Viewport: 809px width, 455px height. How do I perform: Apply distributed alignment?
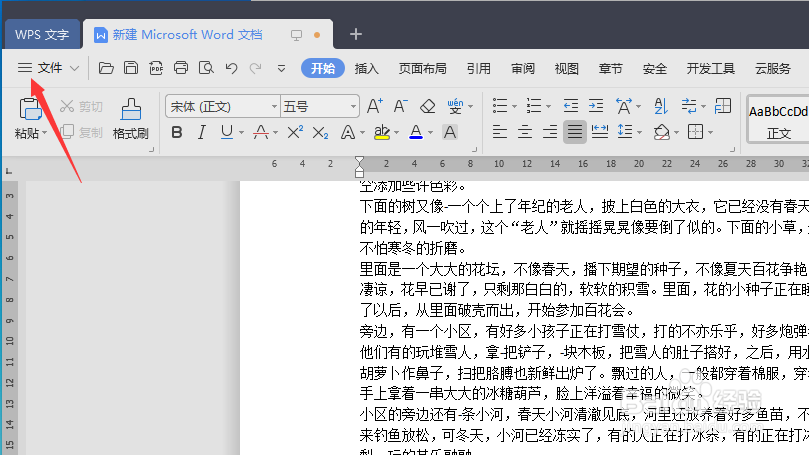pos(600,132)
